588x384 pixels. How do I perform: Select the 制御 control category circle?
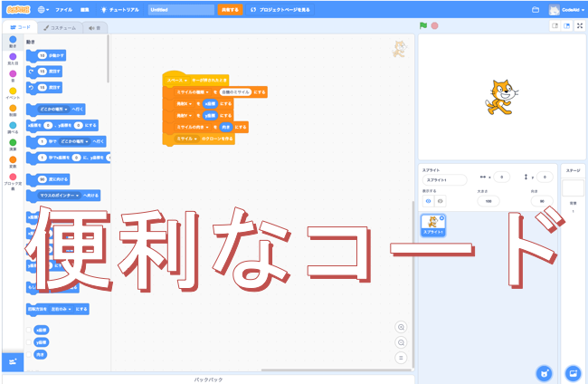pos(13,108)
